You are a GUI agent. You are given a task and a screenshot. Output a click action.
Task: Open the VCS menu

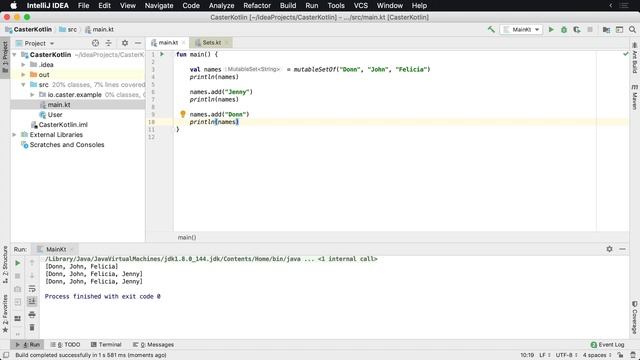pos(360,5)
